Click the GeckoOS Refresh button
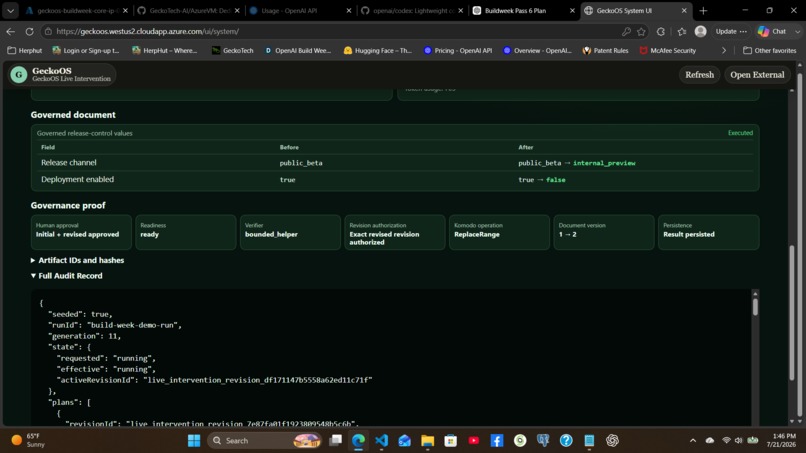 tap(699, 75)
